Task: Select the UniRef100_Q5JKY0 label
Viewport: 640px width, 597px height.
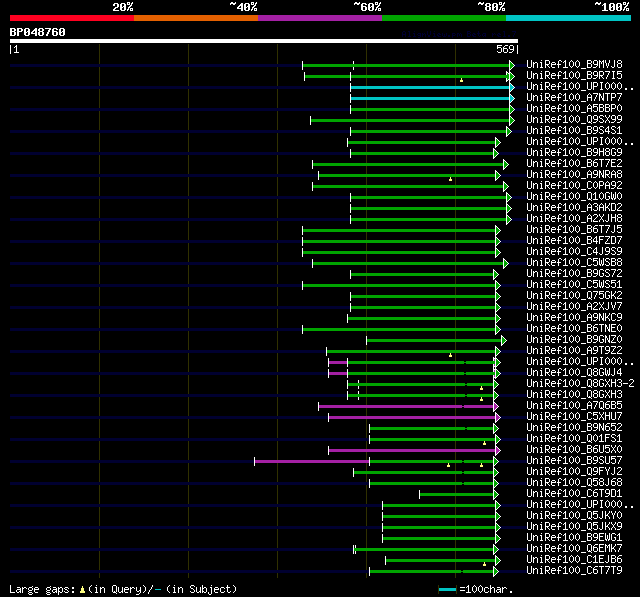Action: pos(574,516)
